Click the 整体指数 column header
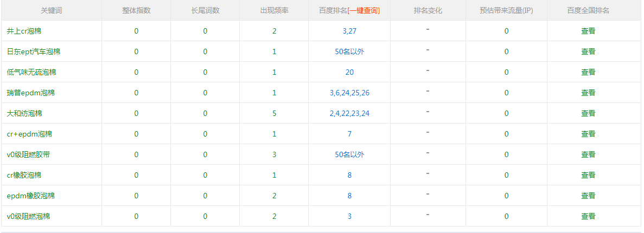 coord(136,11)
